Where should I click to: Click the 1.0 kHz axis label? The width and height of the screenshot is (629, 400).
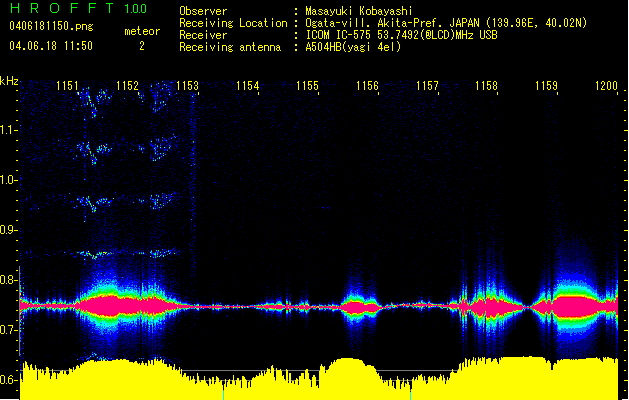click(9, 180)
